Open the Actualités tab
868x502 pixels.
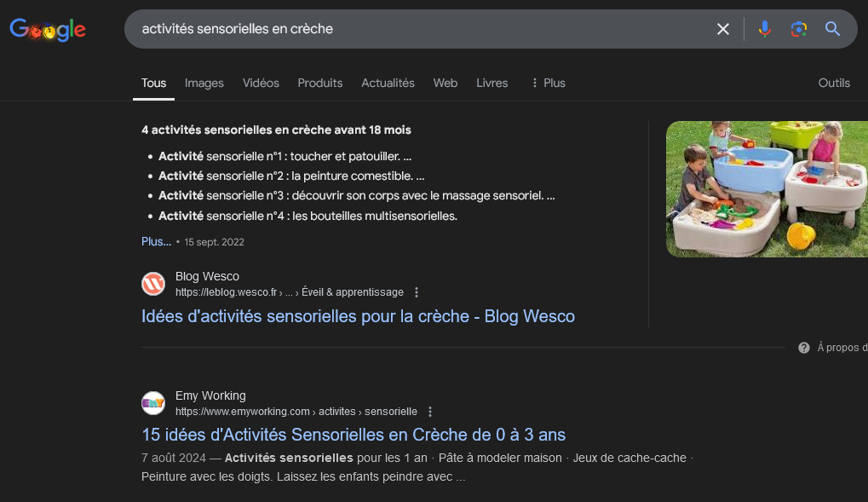388,84
